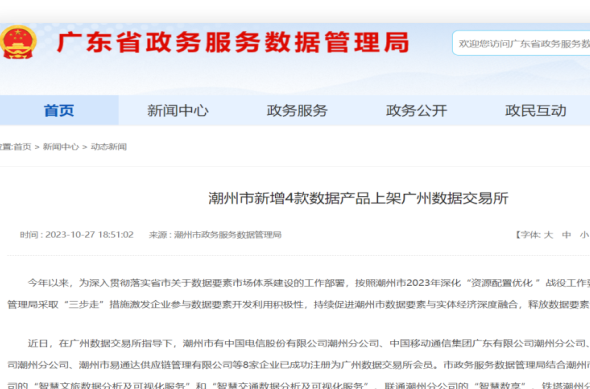The image size is (590, 389).
Task: Click the 广东省政务服务数据管理局 site title
Action: pos(233,42)
